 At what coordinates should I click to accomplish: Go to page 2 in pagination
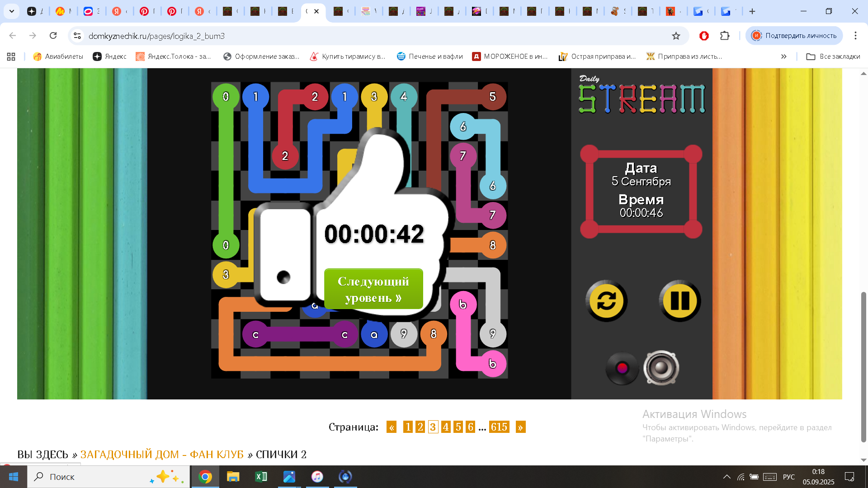pyautogui.click(x=420, y=427)
